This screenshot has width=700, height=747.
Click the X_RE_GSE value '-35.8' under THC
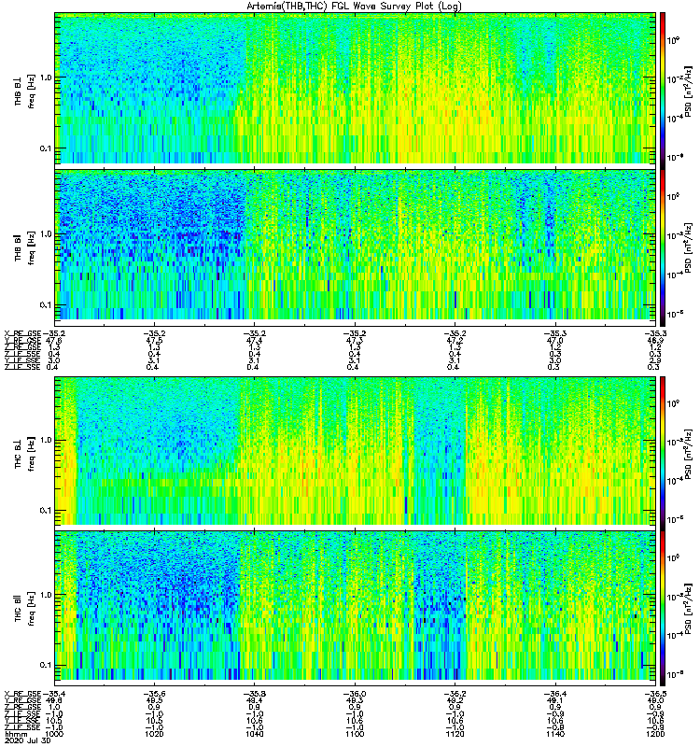point(255,694)
